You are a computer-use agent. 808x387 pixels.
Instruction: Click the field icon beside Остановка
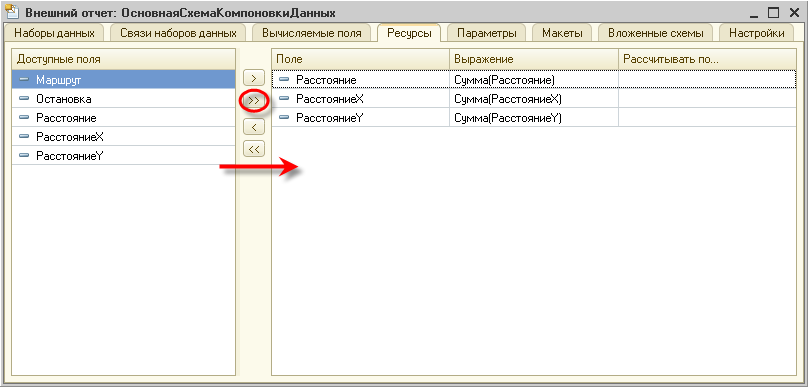pos(24,98)
